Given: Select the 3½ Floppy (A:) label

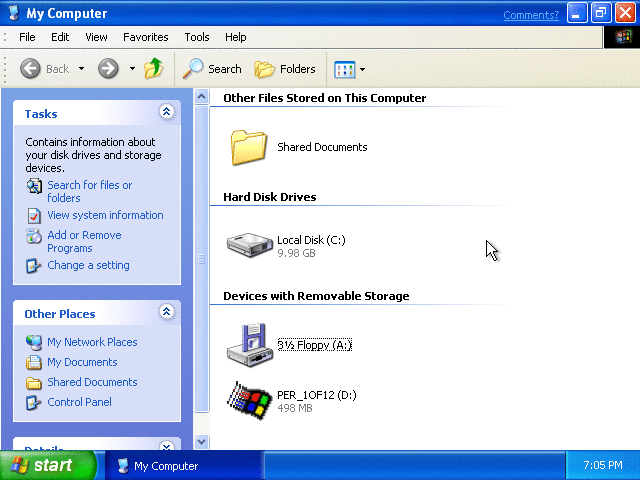Looking at the screenshot, I should [314, 345].
